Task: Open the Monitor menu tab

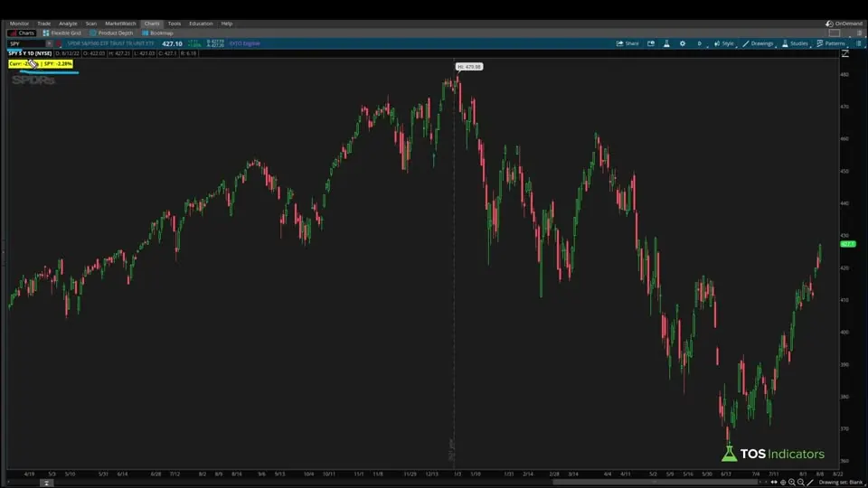Action: click(19, 23)
